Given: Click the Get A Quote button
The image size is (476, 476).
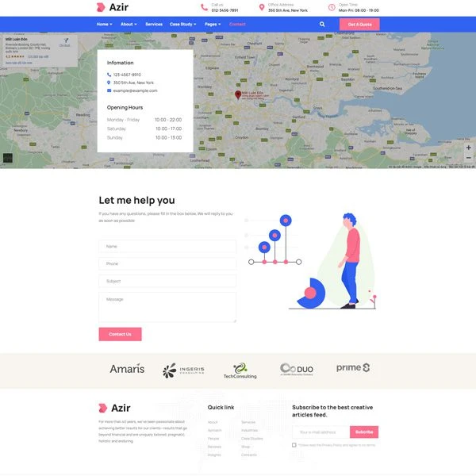Looking at the screenshot, I should point(359,25).
